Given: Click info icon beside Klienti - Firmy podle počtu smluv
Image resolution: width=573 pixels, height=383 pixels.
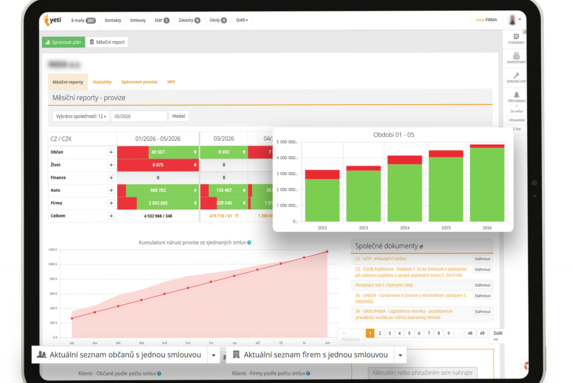Looking at the screenshot, I should 308,373.
